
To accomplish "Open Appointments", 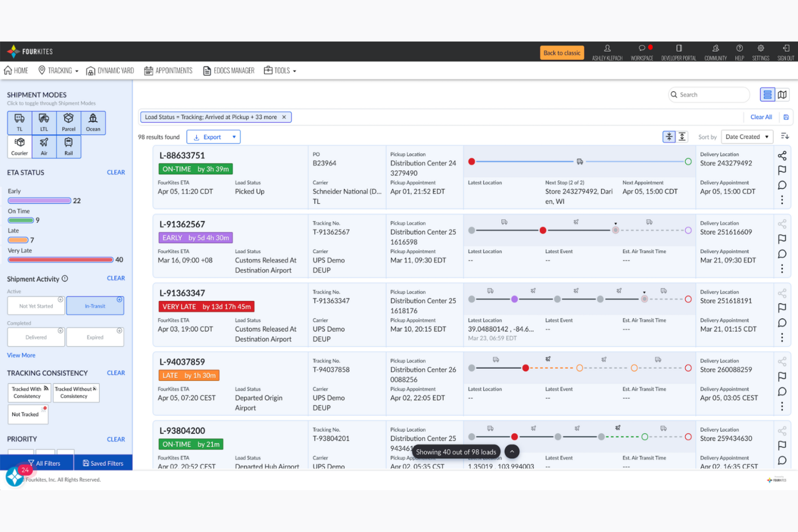I will click(168, 71).
